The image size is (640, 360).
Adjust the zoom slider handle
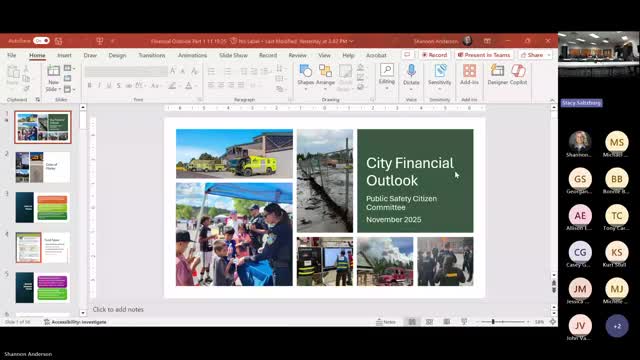pyautogui.click(x=493, y=322)
